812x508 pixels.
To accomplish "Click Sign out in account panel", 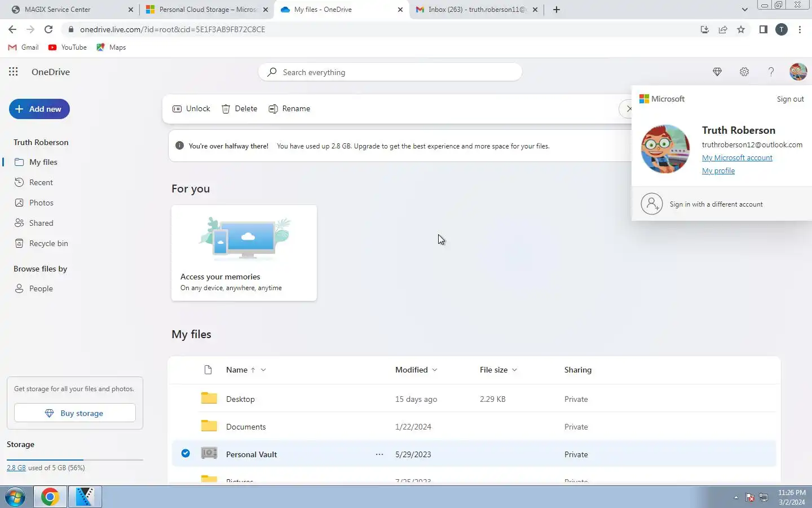I will pos(790,99).
